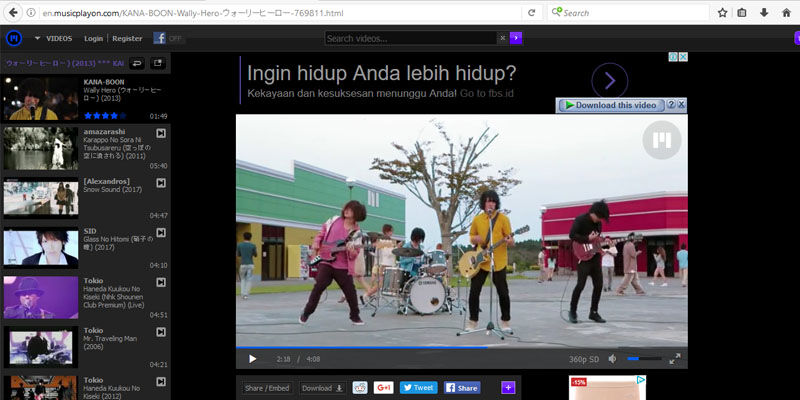Click the Download button below player

[322, 388]
